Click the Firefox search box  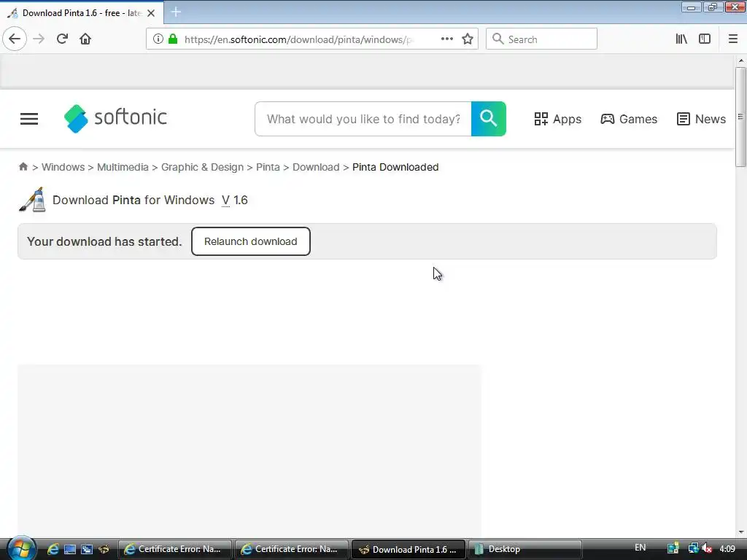[x=541, y=39]
